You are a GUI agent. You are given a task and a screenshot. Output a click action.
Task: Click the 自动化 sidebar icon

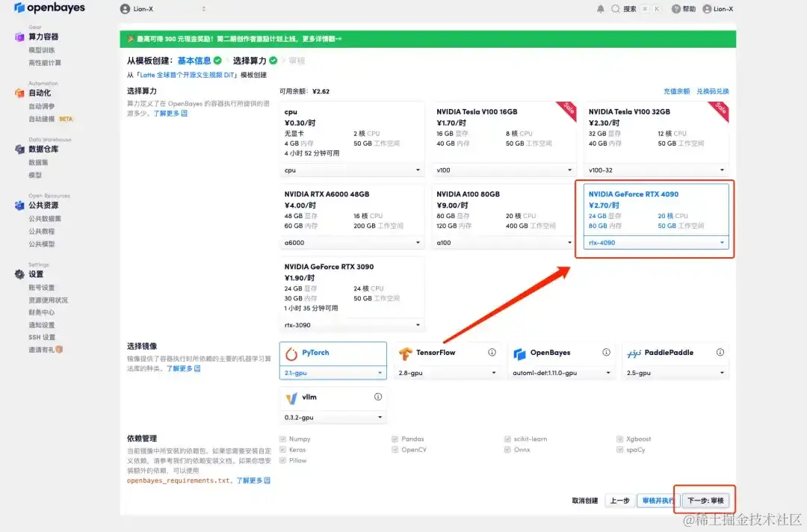click(19, 93)
